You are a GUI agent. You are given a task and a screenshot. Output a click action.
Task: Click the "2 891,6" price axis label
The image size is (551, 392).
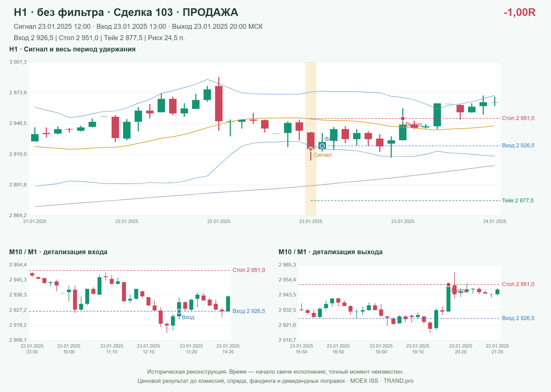pos(18,185)
